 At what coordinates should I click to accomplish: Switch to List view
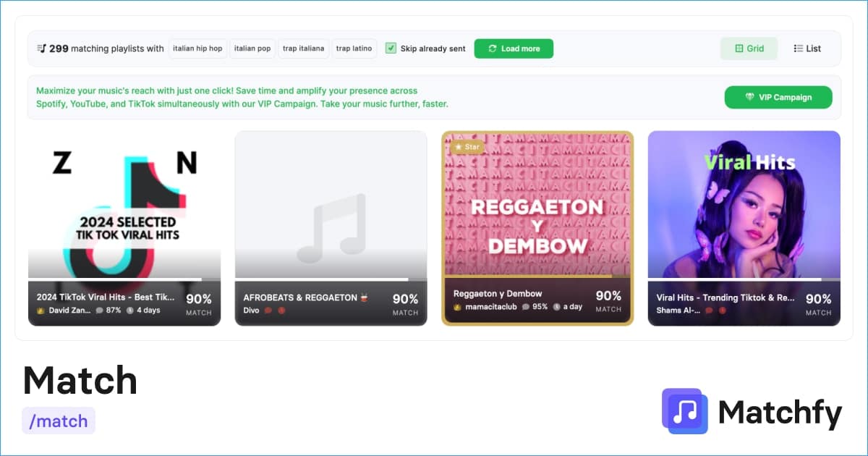[x=807, y=48]
